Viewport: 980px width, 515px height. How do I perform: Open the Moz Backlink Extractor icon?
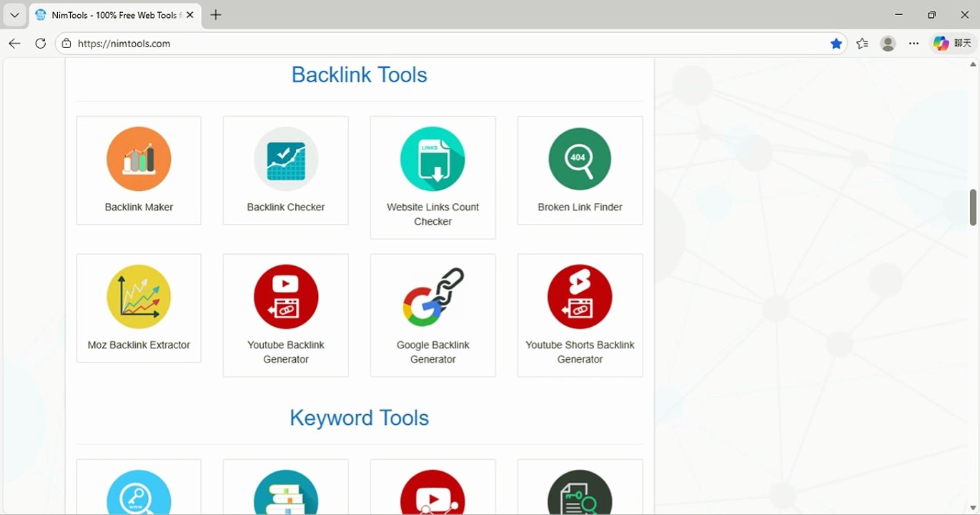coord(139,297)
